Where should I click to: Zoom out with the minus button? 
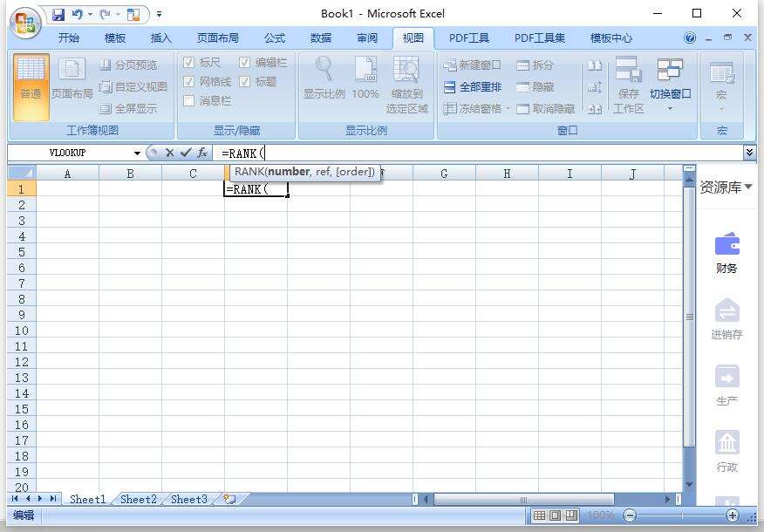coord(630,515)
